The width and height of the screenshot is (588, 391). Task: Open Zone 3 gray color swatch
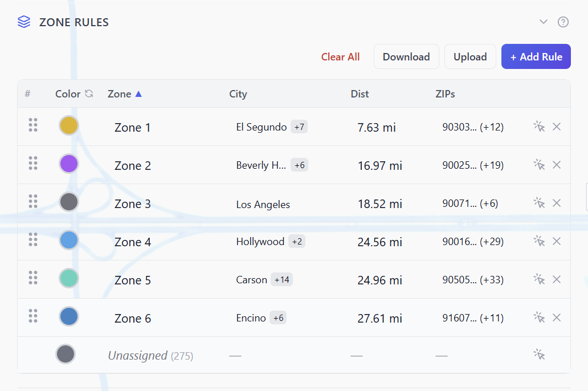68,202
